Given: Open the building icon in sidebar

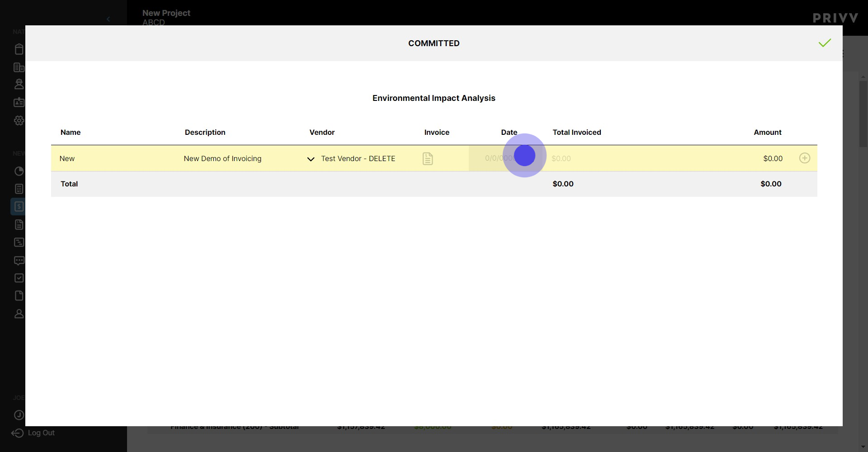Looking at the screenshot, I should 19,67.
